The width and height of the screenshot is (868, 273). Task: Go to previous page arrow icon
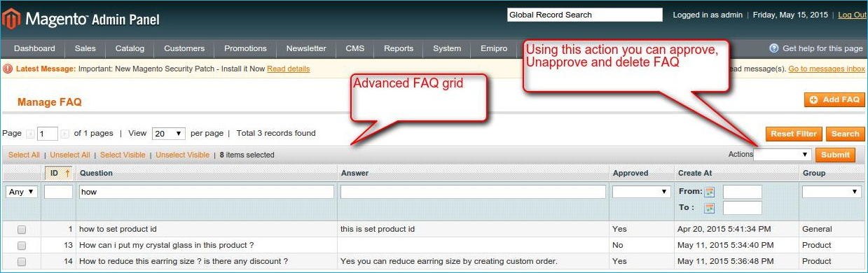pos(30,134)
